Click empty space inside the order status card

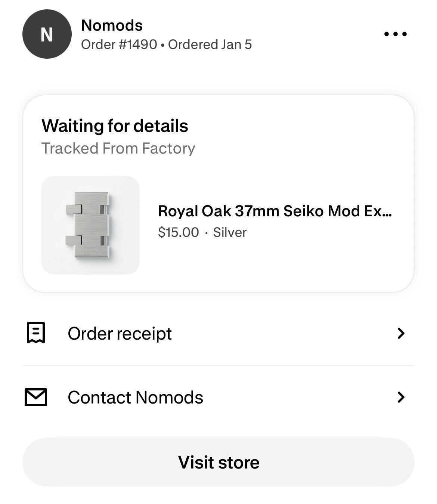tap(299, 262)
